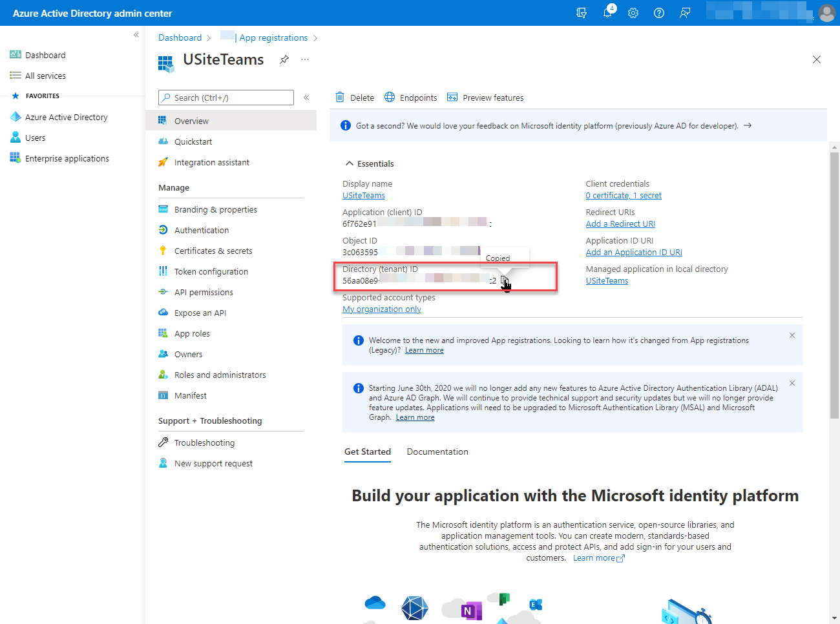This screenshot has height=624, width=840.
Task: Click the scrollbar down arrow
Action: [x=834, y=618]
